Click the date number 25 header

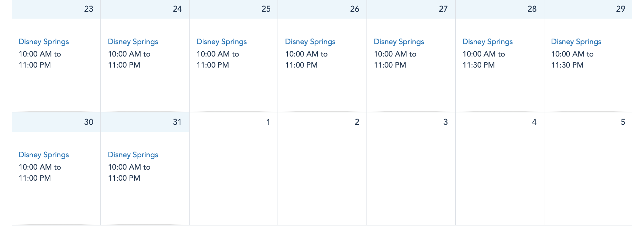266,9
